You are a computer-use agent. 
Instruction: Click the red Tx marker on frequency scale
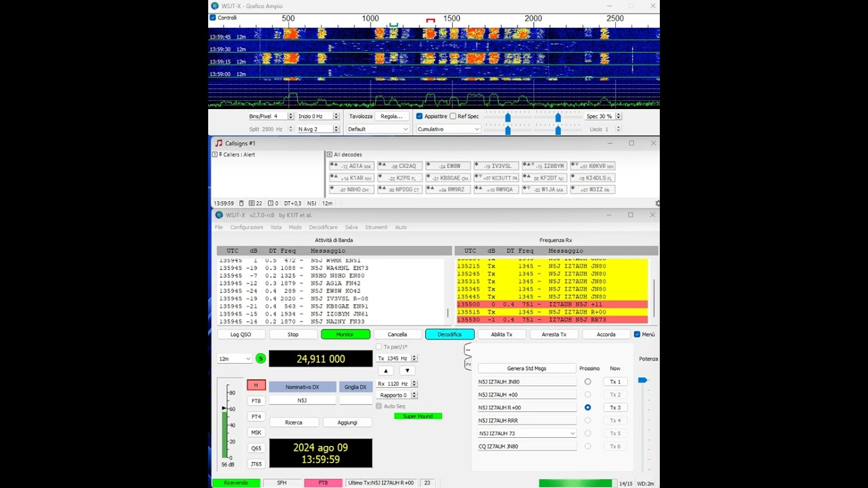(x=430, y=21)
